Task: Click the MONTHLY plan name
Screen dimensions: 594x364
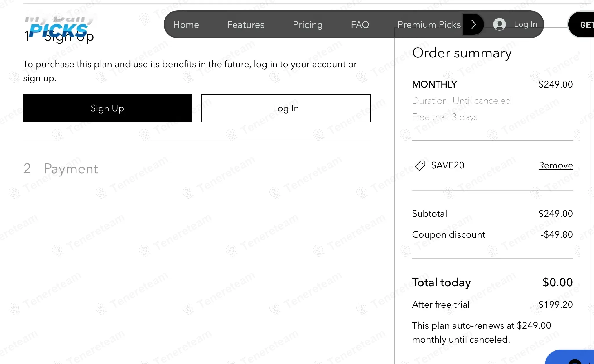Action: point(434,84)
